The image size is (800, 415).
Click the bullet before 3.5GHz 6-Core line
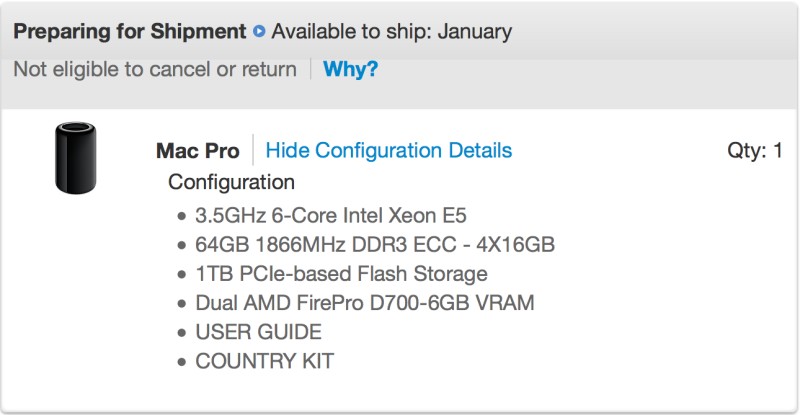coord(182,216)
